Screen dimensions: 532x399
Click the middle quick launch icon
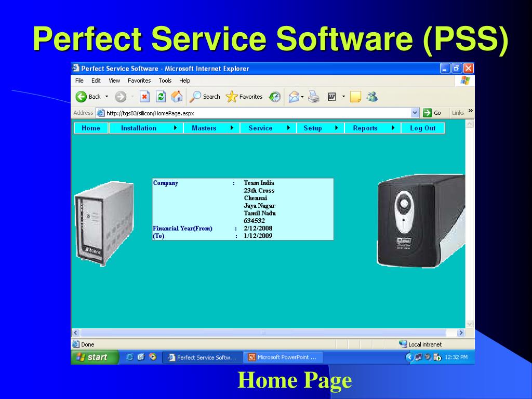click(x=141, y=357)
